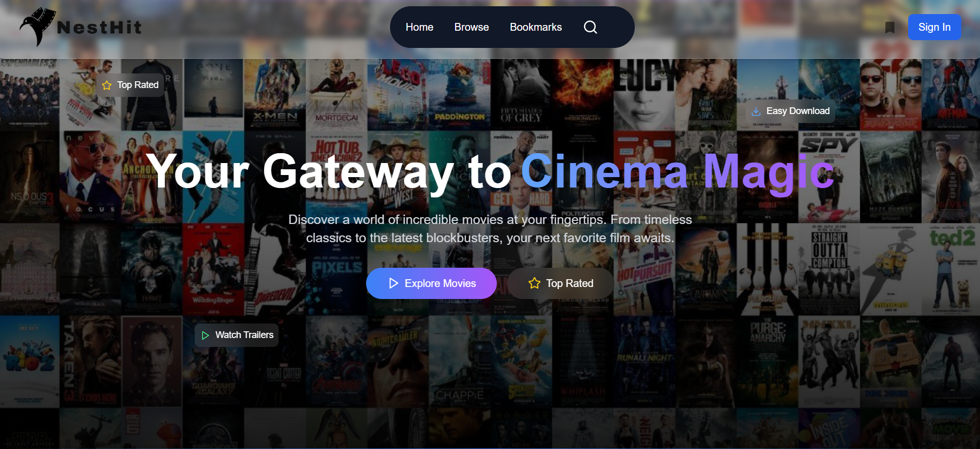This screenshot has height=449, width=980.
Task: Click the Penguins of Madagascar poster
Action: pos(767,269)
